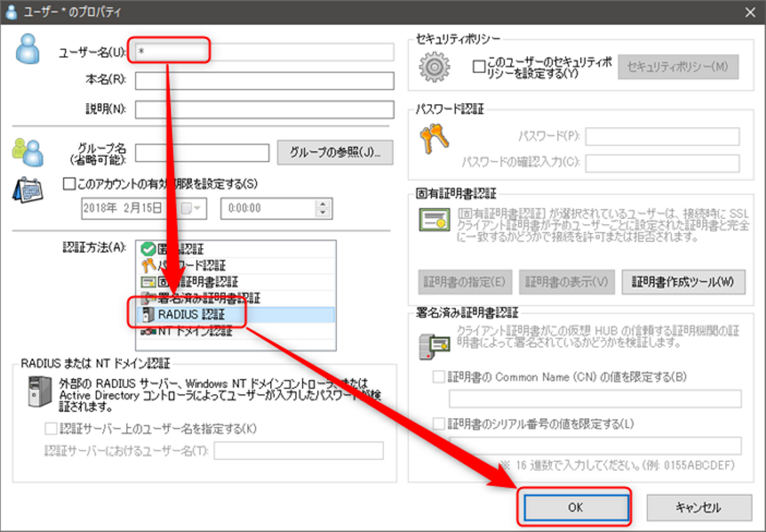766x532 pixels.
Task: Focus the ユーザー名(U) input field
Action: [264, 52]
